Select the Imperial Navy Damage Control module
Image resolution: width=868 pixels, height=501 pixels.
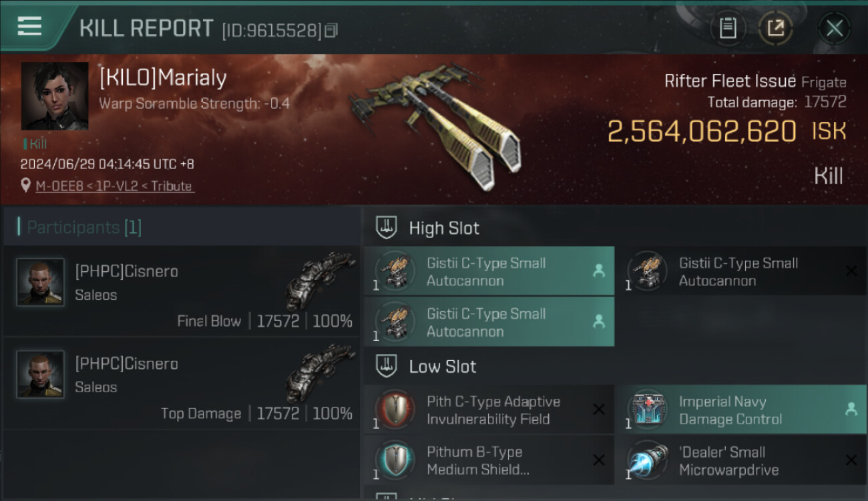[x=740, y=410]
